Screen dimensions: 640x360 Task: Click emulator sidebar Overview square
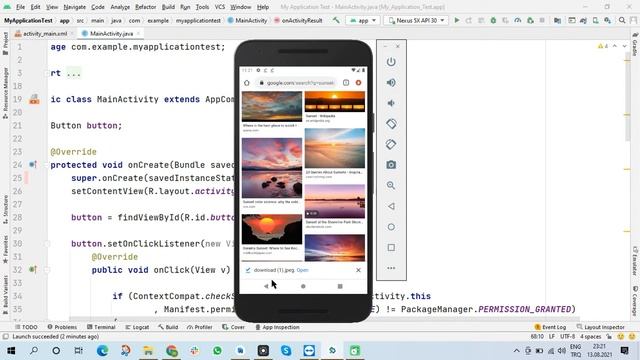[x=391, y=247]
